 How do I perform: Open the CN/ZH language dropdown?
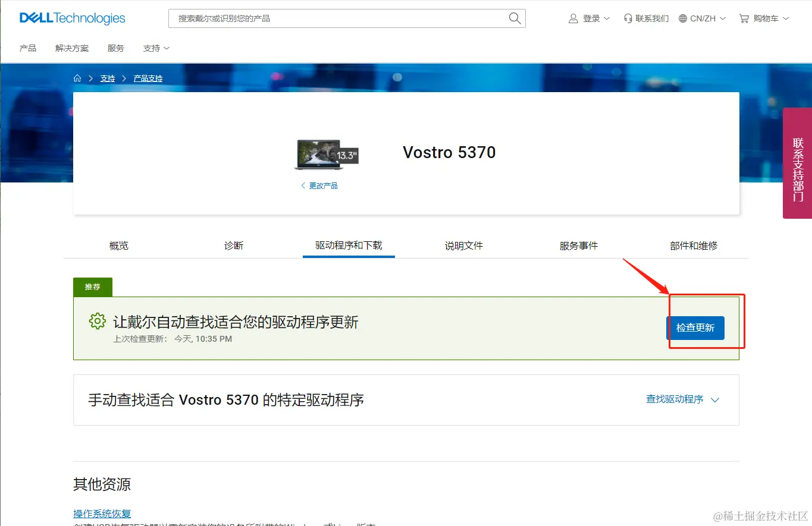(703, 18)
